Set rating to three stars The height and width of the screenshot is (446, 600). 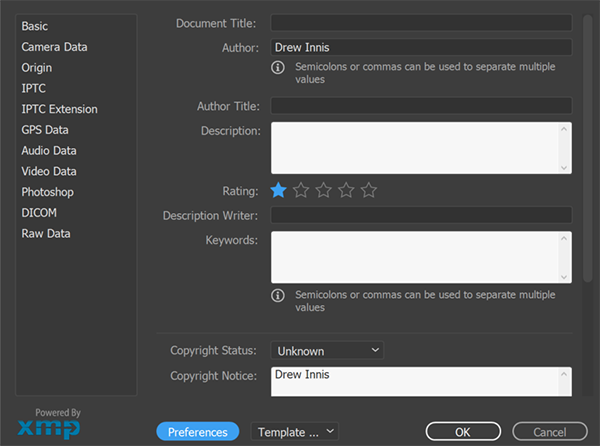324,190
